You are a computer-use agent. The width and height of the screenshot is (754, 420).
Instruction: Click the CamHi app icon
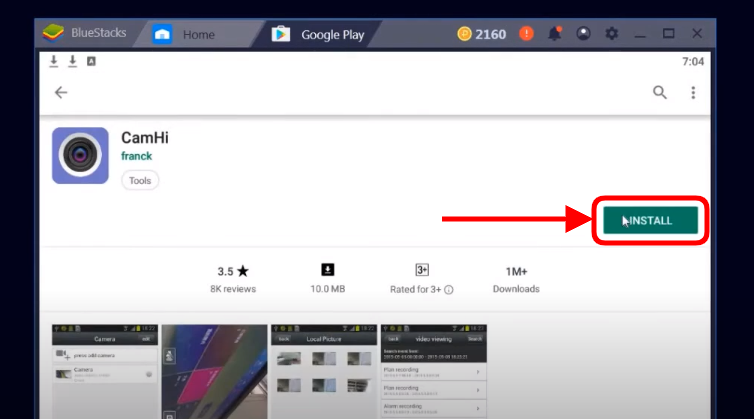(x=80, y=155)
